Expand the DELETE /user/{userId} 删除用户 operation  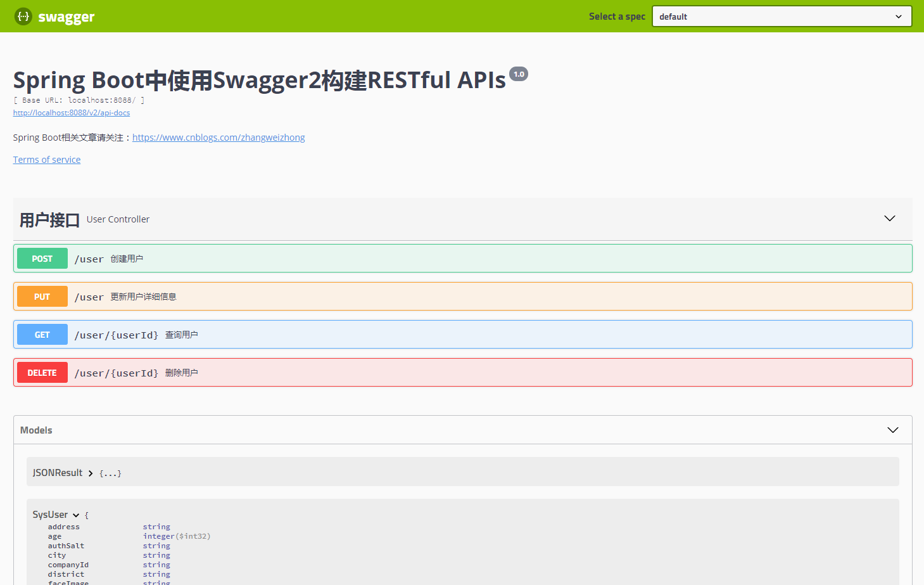[x=463, y=373]
